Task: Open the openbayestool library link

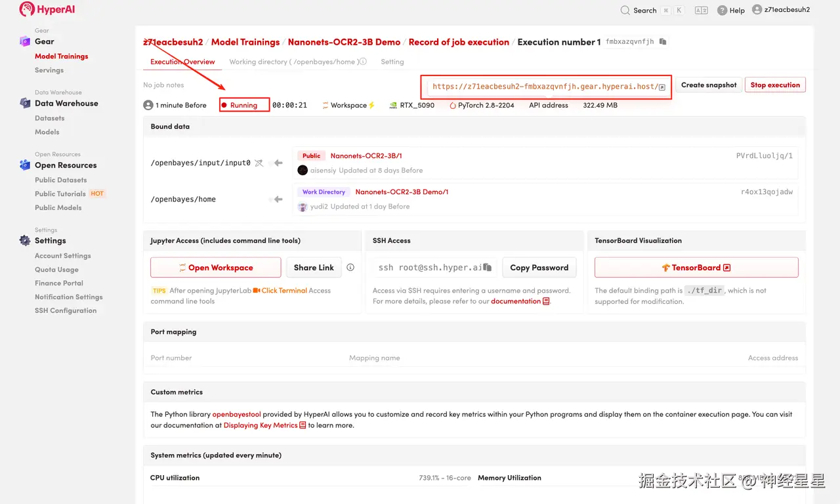Action: tap(237, 415)
